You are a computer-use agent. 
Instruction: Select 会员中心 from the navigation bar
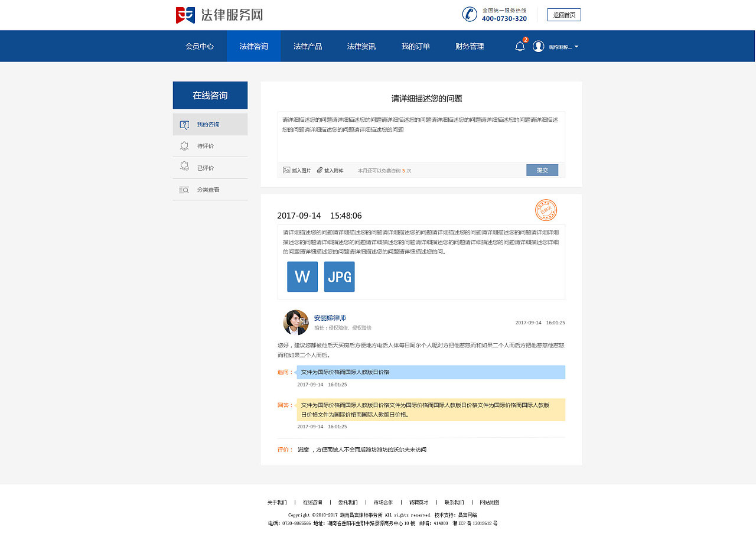click(x=199, y=45)
